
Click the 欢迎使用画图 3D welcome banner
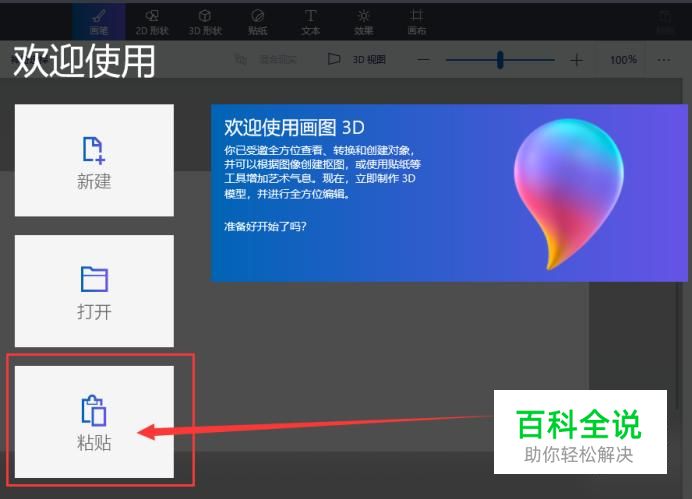(x=449, y=193)
